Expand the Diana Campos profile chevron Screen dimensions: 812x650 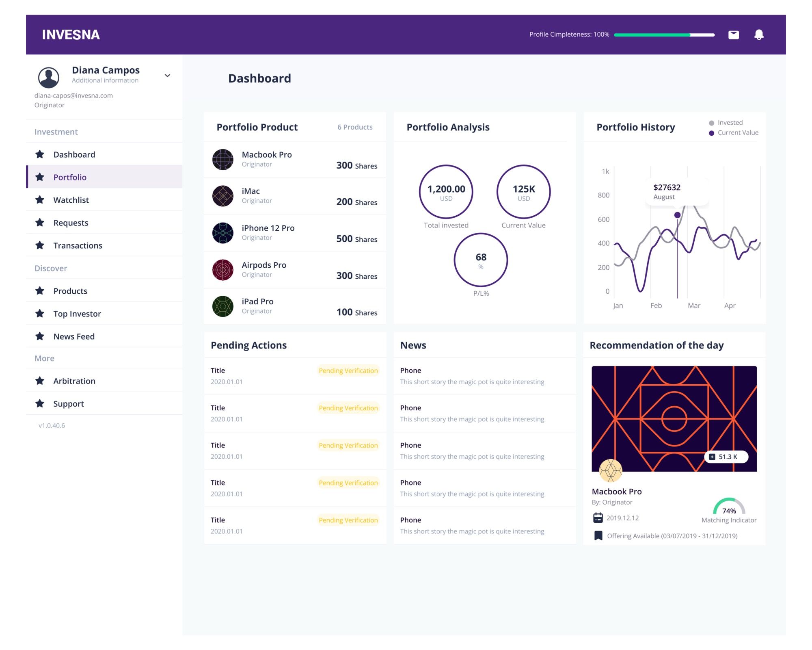click(167, 76)
